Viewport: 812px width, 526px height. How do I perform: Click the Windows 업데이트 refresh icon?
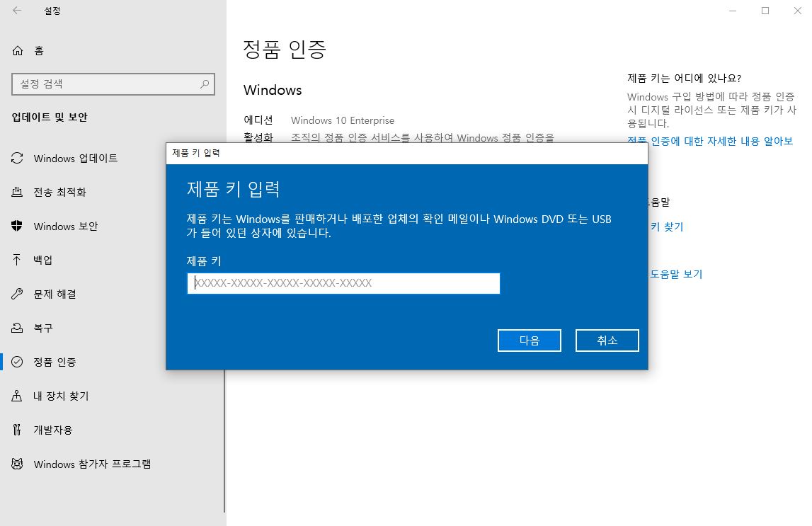click(17, 158)
